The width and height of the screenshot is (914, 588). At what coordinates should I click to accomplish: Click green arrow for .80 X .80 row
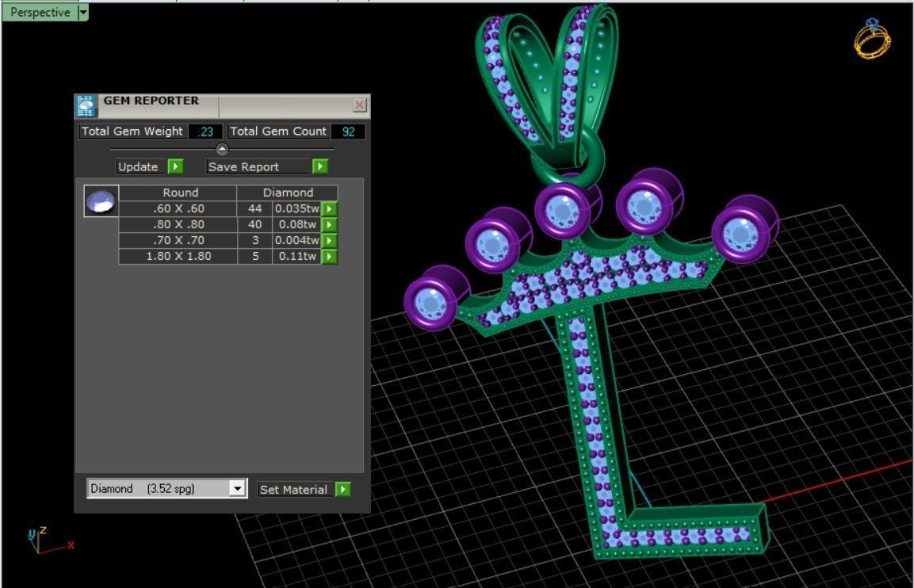(x=329, y=224)
